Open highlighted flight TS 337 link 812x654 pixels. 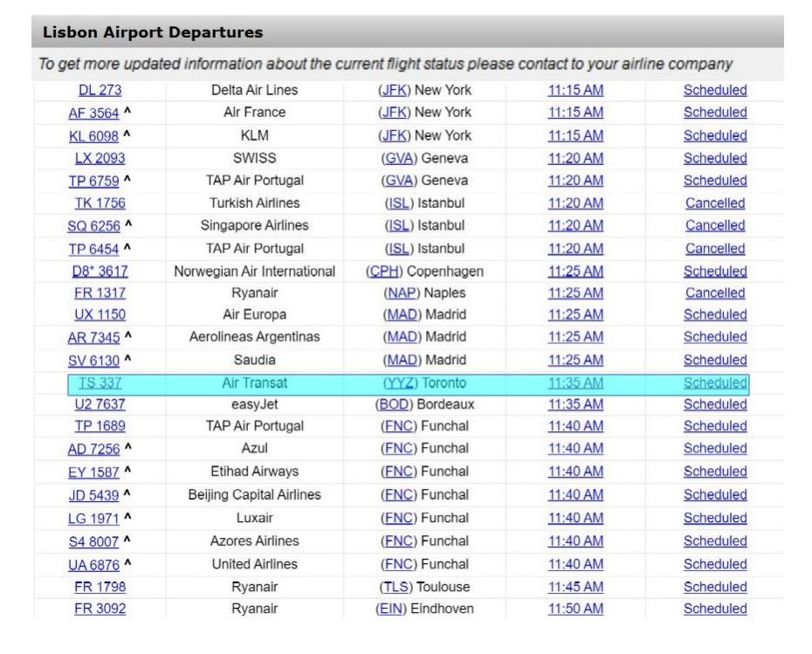[x=100, y=383]
